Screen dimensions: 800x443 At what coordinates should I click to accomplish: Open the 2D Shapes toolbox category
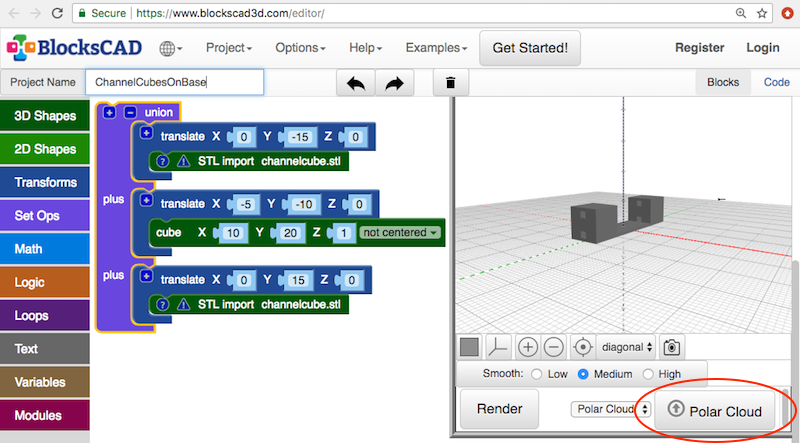[45, 149]
